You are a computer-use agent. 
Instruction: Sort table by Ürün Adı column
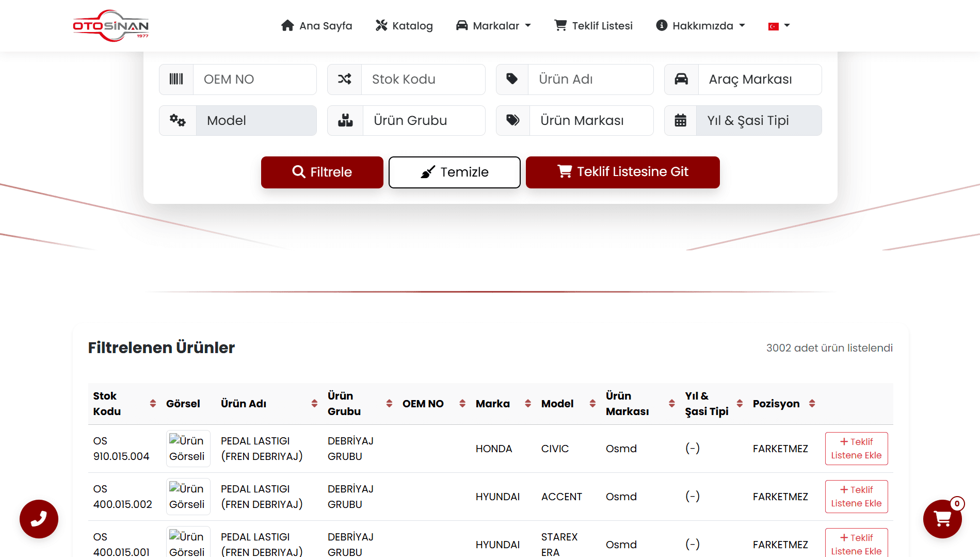314,404
